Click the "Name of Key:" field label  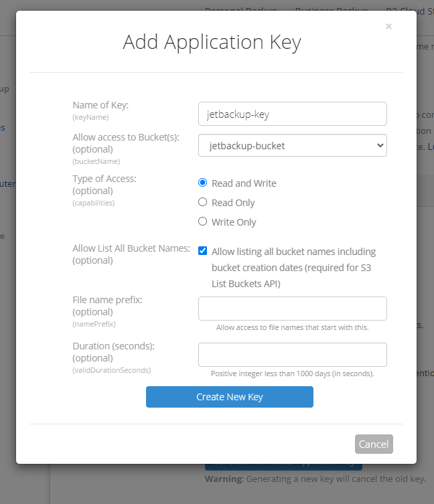(100, 105)
